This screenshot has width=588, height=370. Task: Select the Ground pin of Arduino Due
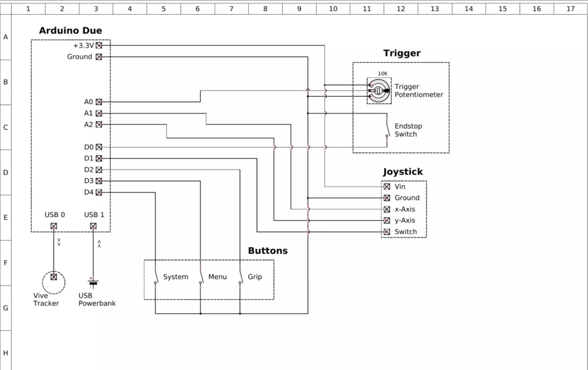point(99,57)
